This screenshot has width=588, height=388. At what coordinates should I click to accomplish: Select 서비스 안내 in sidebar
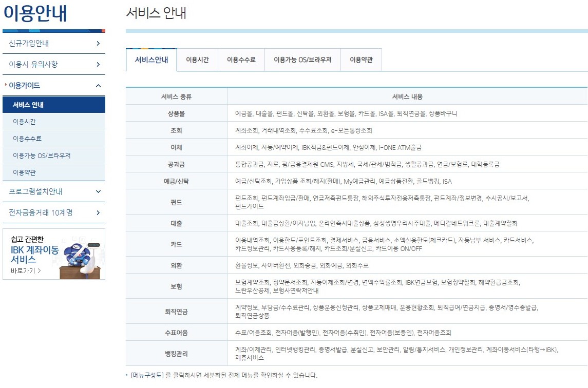point(53,105)
